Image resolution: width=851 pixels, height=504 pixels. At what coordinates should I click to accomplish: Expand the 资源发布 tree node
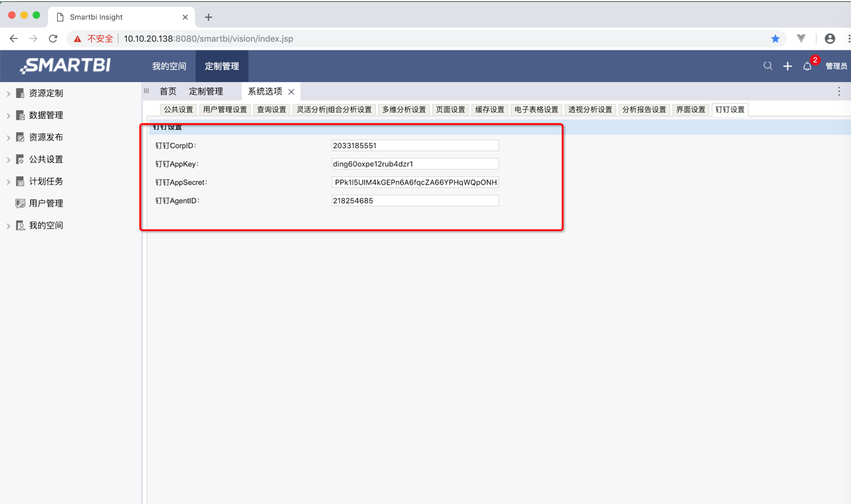pyautogui.click(x=8, y=138)
